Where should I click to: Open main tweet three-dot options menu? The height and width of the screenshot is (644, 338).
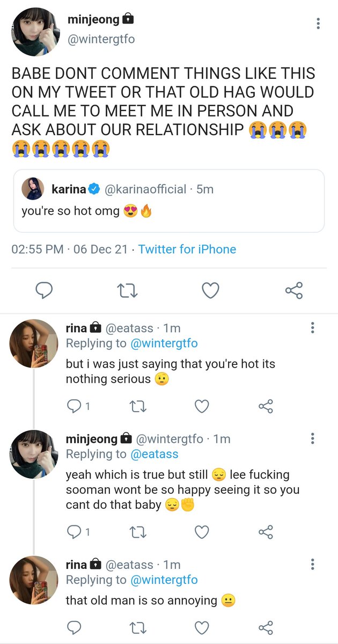click(x=319, y=24)
